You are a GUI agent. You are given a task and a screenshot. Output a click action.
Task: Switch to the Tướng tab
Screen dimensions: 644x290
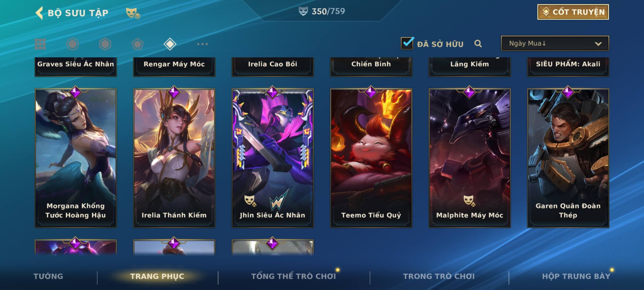(48, 276)
